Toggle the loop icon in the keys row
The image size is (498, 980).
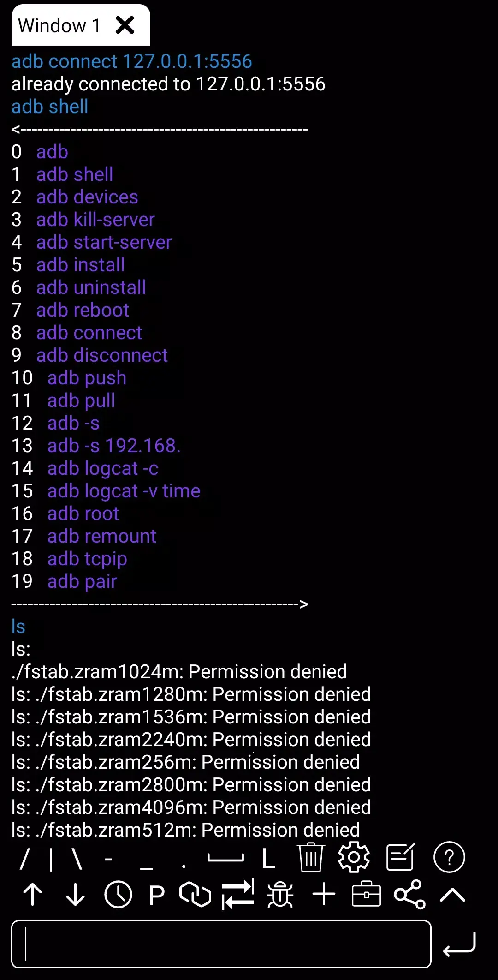tap(194, 894)
